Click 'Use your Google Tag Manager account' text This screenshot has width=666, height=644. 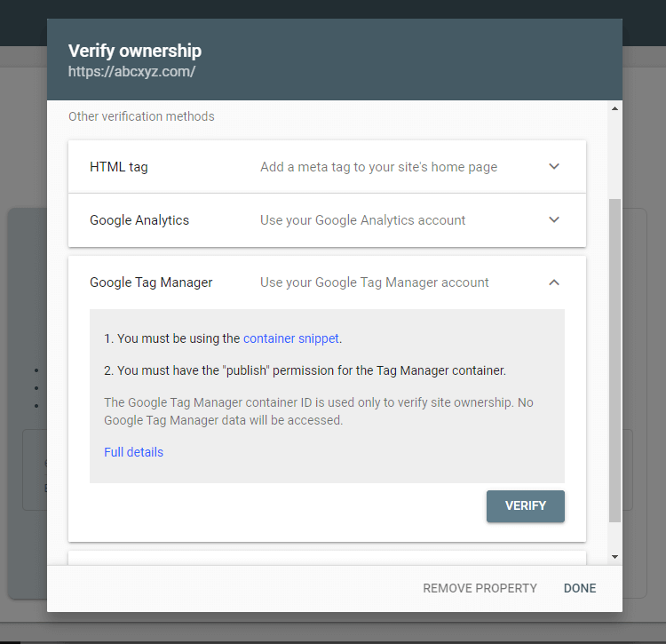(x=374, y=282)
